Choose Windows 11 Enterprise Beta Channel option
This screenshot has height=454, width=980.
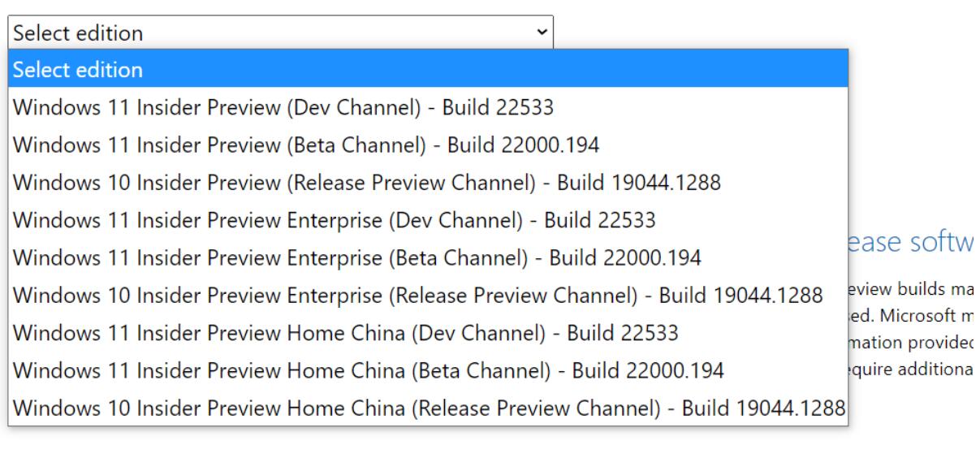coord(358,258)
